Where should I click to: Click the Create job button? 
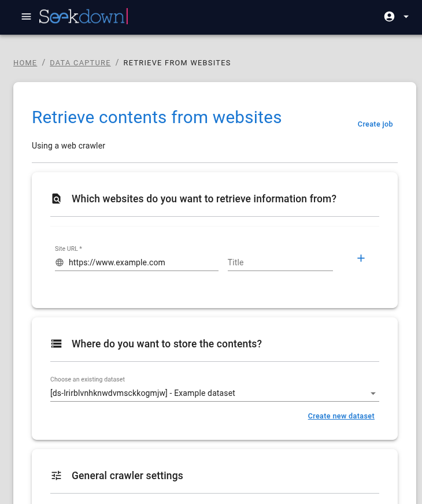pos(375,124)
